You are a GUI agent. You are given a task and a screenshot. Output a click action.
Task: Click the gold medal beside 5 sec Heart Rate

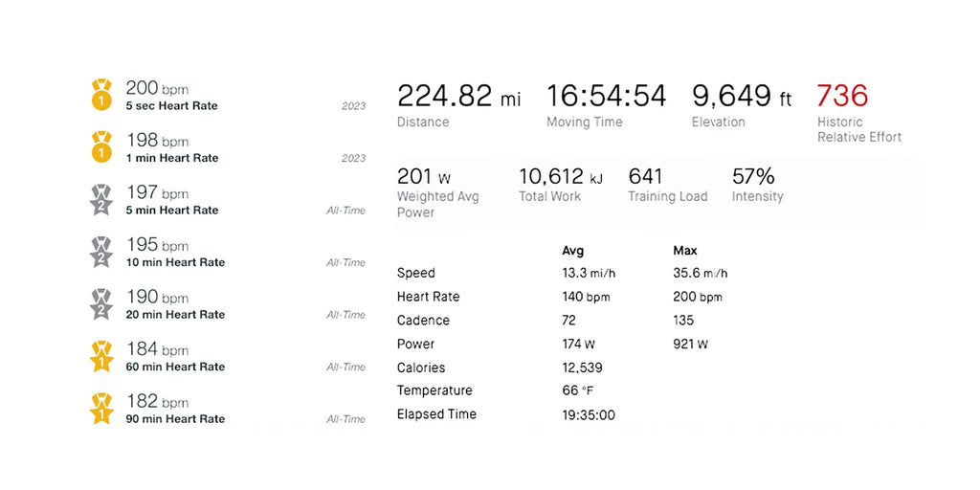(x=101, y=96)
